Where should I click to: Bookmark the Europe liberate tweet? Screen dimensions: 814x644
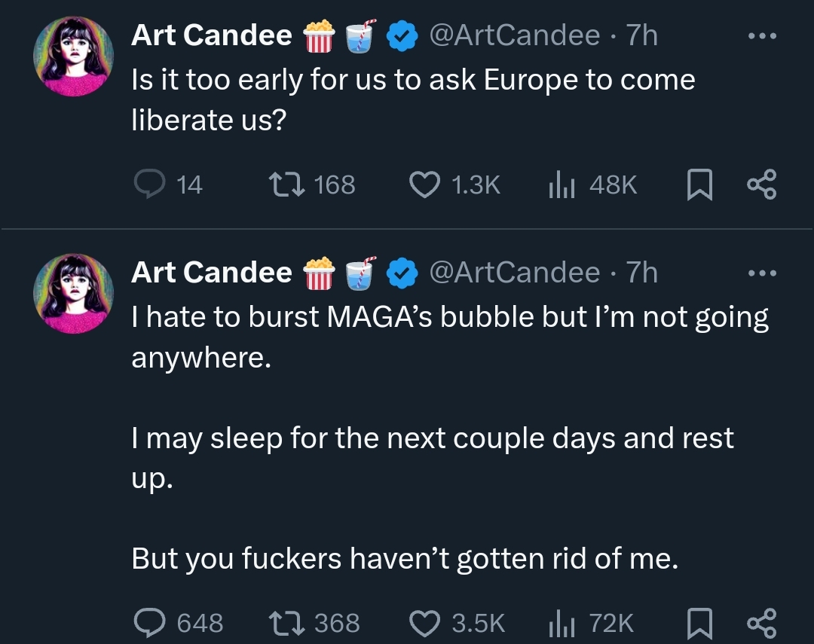click(699, 185)
